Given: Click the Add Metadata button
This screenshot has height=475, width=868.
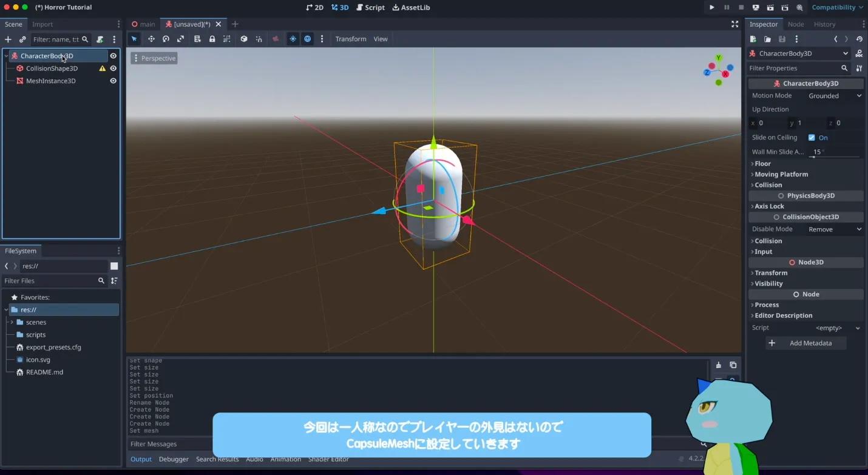Looking at the screenshot, I should [805, 343].
